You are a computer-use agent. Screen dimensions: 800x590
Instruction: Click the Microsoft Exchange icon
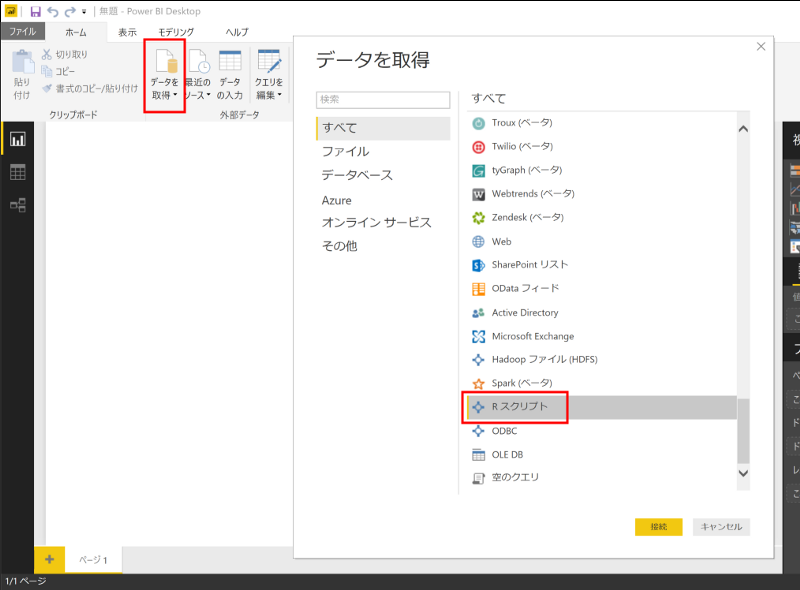[478, 336]
